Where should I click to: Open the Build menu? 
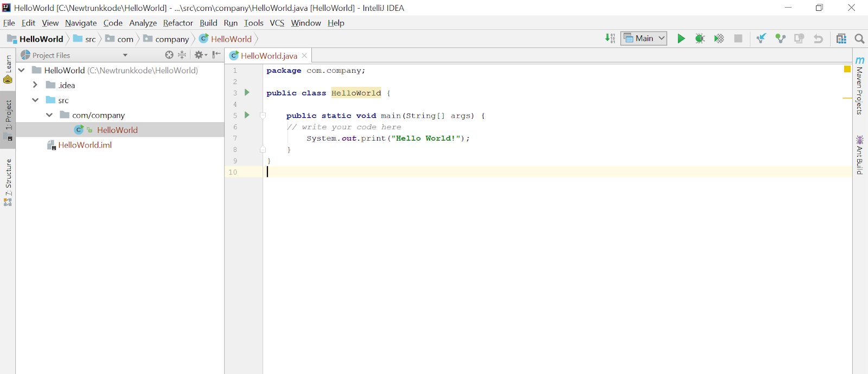click(x=208, y=23)
